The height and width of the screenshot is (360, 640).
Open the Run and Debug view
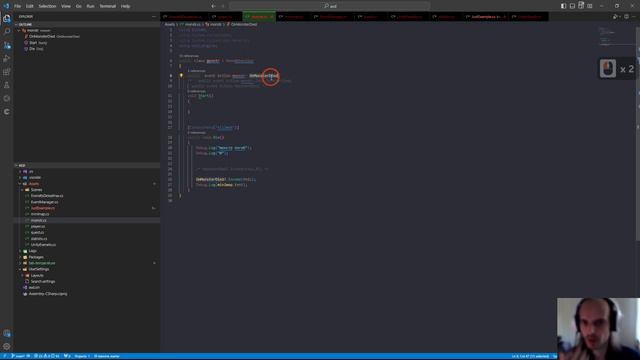click(7, 59)
